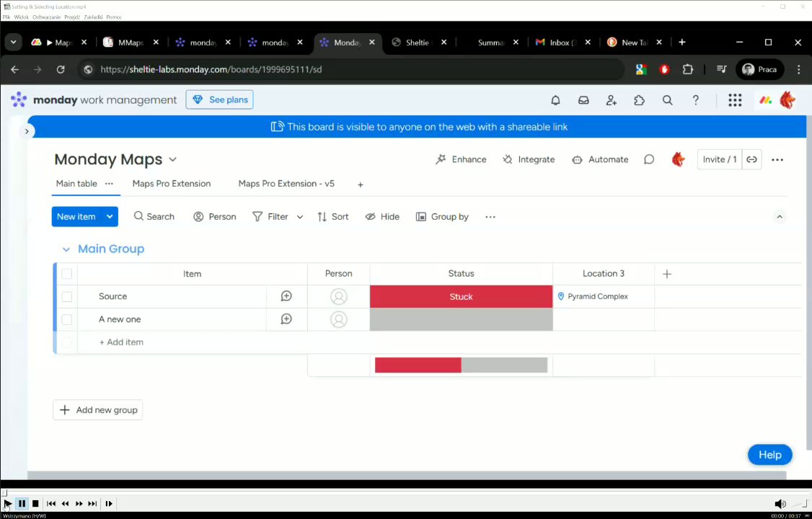Image resolution: width=812 pixels, height=519 pixels.
Task: Collapse the board header with the up chevron
Action: click(780, 217)
